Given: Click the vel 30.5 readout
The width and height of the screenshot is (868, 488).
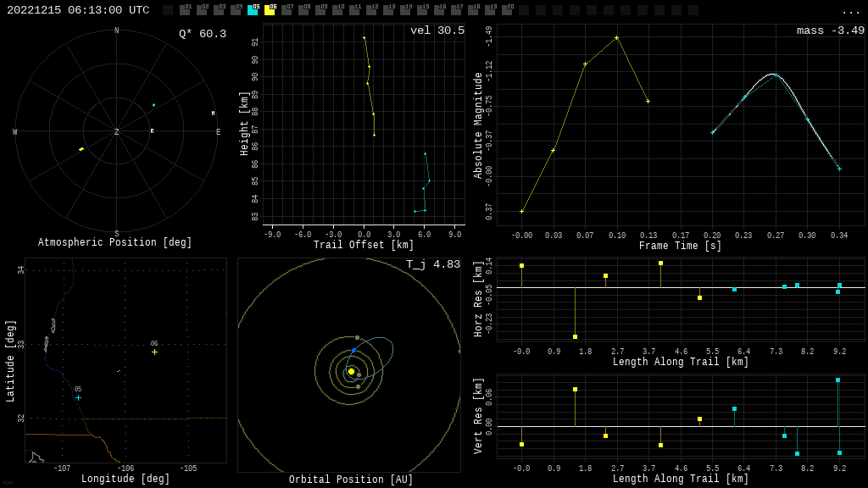Looking at the screenshot, I should (x=437, y=30).
